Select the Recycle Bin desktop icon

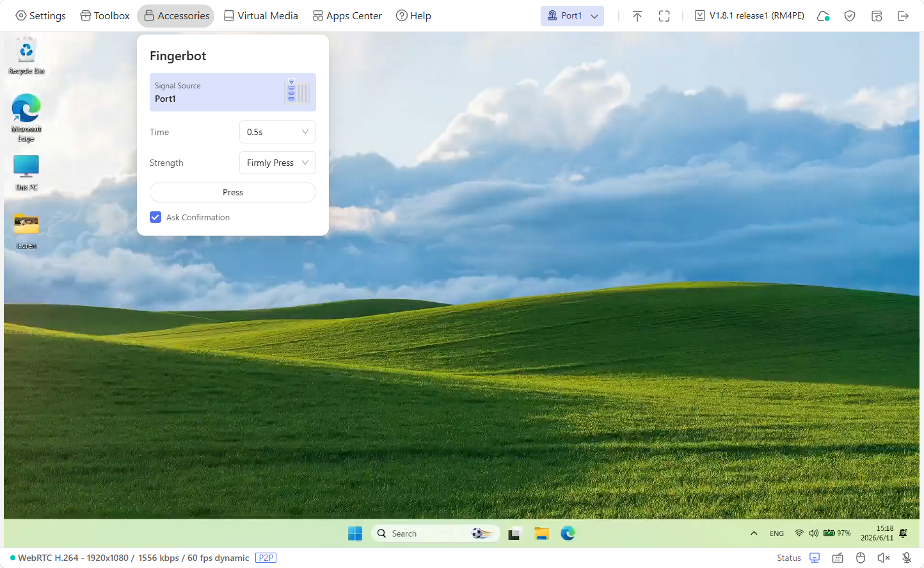point(26,56)
